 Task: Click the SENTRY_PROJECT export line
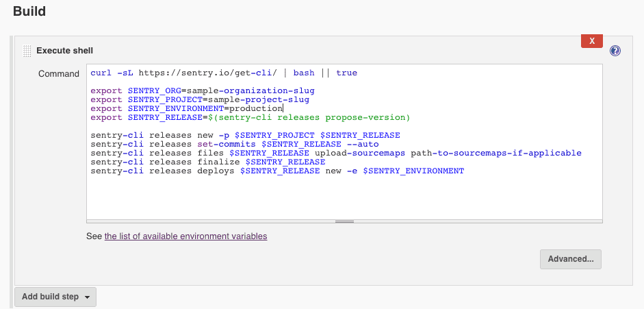point(199,99)
